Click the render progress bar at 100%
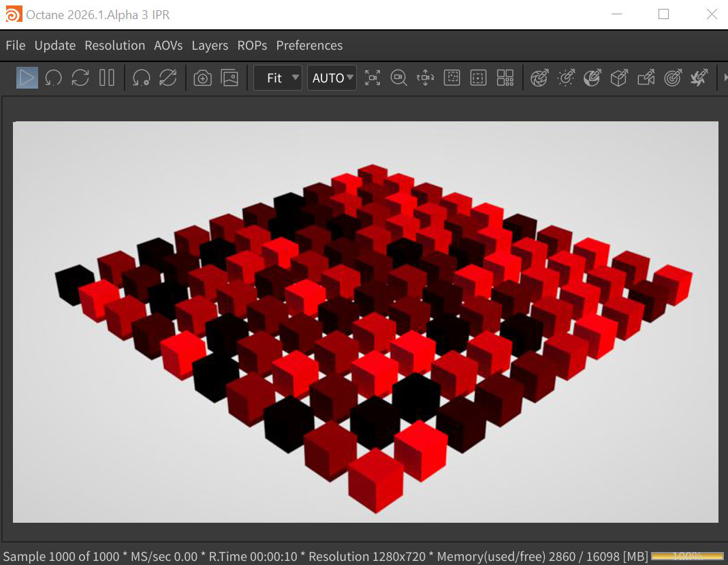728x565 pixels. pos(687,556)
